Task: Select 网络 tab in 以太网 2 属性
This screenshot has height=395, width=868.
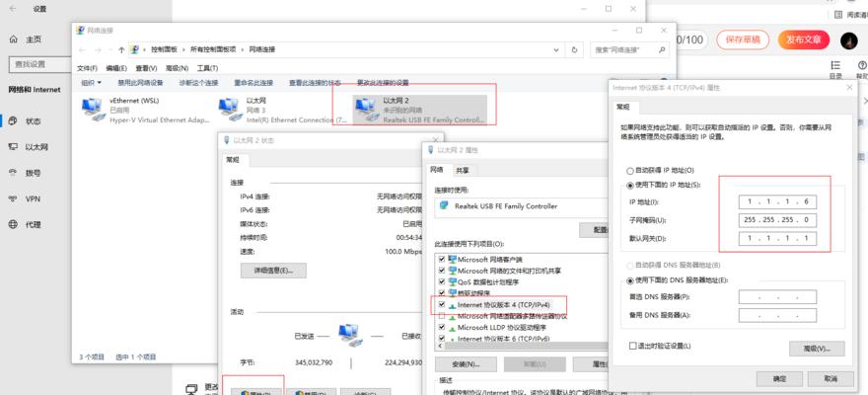Action: pyautogui.click(x=437, y=170)
